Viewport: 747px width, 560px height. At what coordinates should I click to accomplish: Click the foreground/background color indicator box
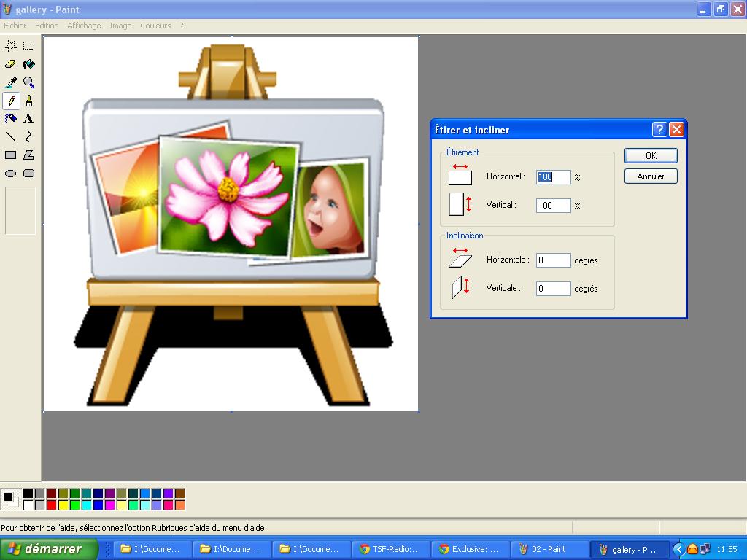click(11, 499)
